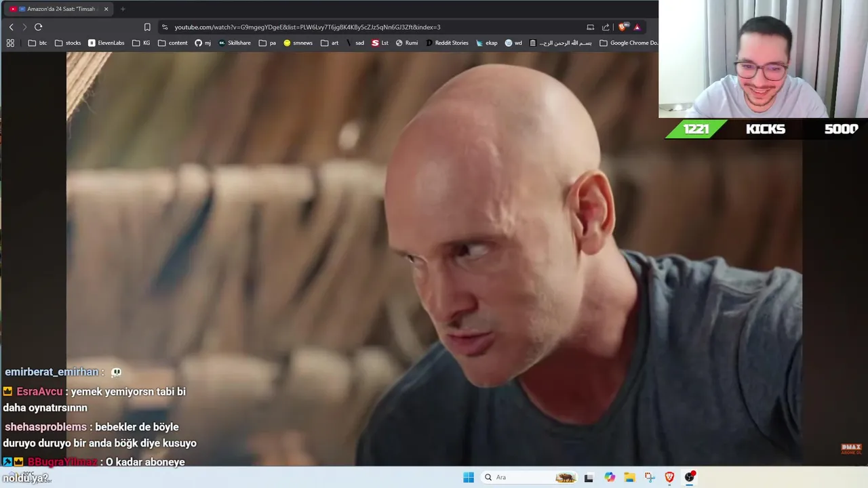This screenshot has height=488, width=868.
Task: Click the YouTube URL address field
Action: pos(307,27)
